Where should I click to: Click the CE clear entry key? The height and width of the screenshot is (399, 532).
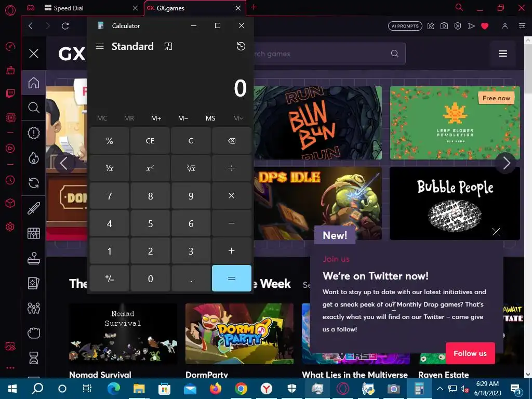[x=150, y=140]
